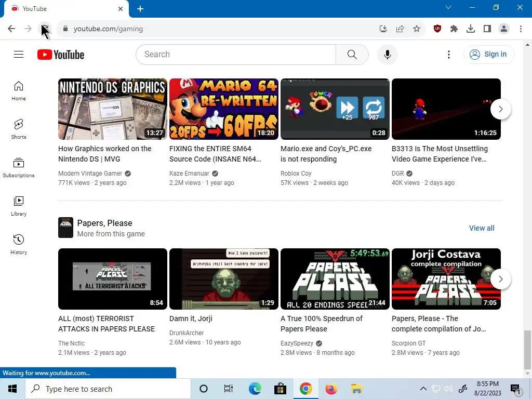Open Chrome profile avatar
This screenshot has height=399, width=532.
pos(504,29)
